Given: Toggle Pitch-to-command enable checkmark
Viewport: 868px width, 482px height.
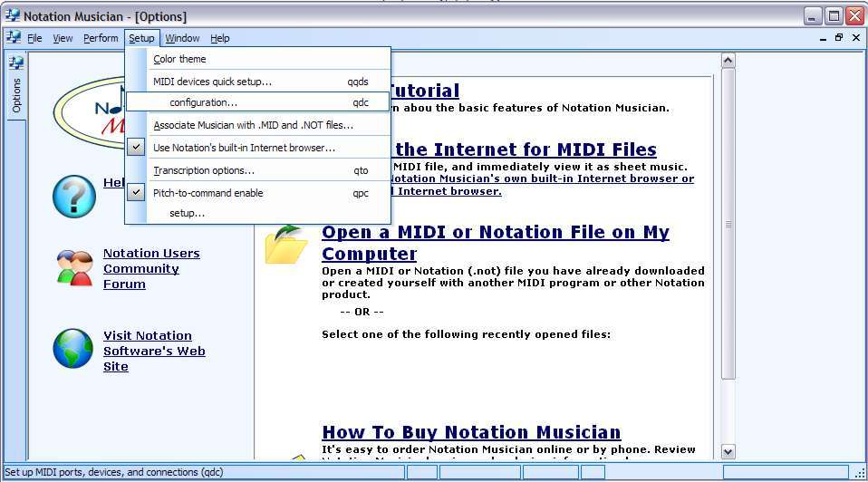Looking at the screenshot, I should [x=136, y=193].
